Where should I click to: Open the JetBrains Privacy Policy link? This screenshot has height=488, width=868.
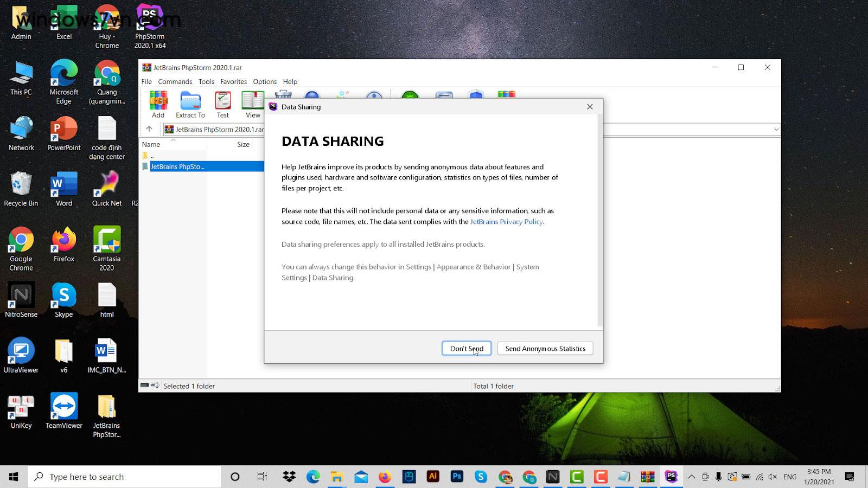(506, 222)
